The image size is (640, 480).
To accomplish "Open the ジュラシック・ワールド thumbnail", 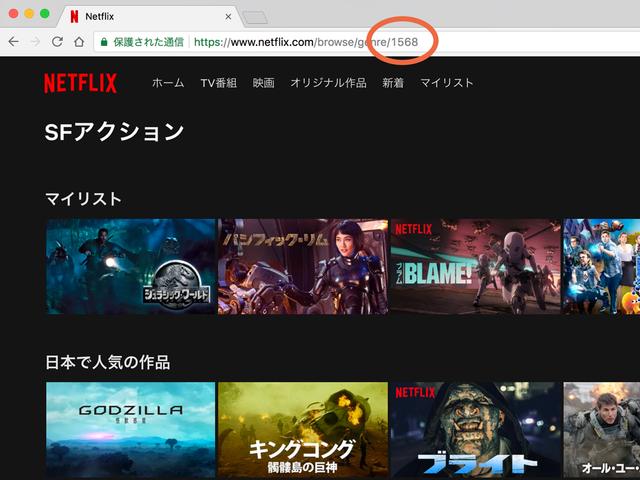I will pos(131,267).
